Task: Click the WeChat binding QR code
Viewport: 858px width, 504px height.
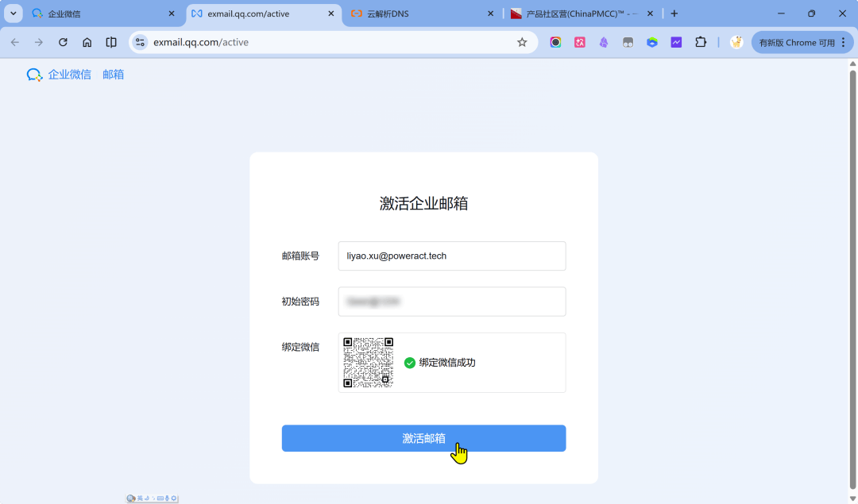Action: tap(368, 362)
